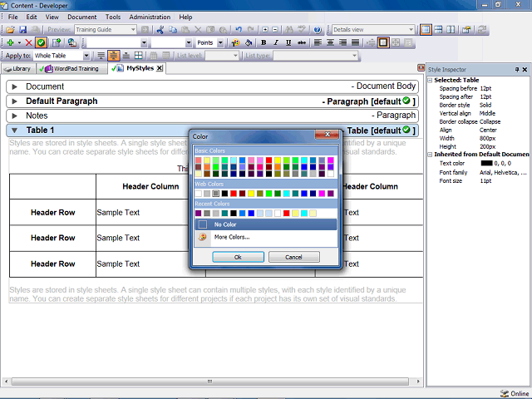The height and width of the screenshot is (399, 532).
Task: Click the Text color black swatch value
Action: tap(486, 164)
